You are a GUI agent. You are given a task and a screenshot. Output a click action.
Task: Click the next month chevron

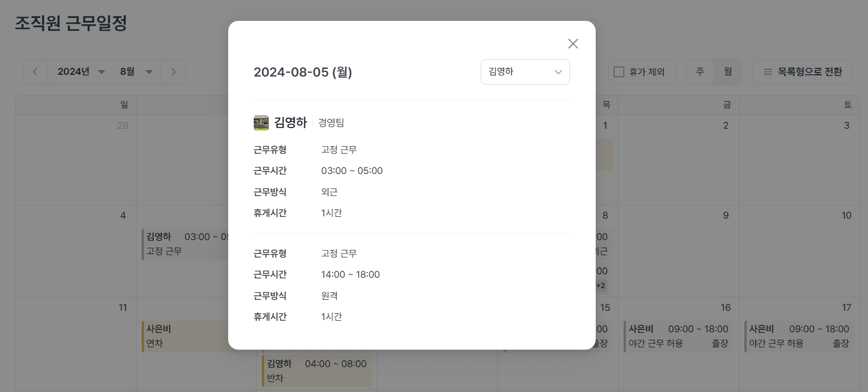(174, 71)
